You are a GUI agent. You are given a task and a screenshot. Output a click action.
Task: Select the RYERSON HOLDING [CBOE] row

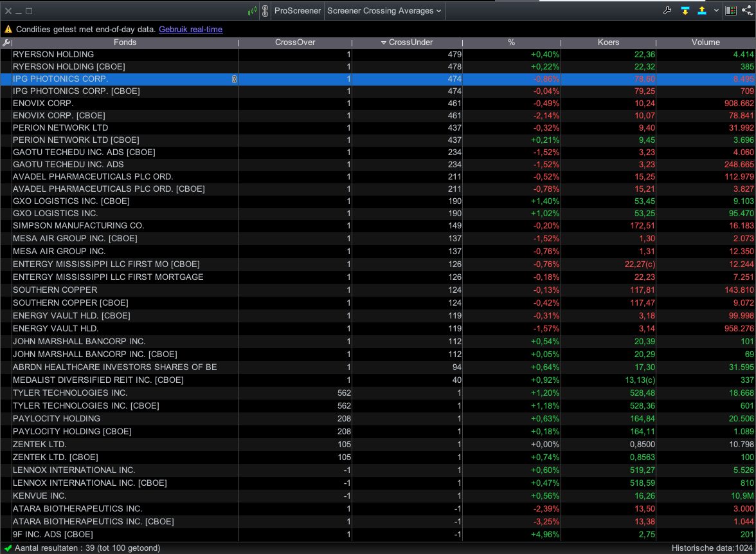click(378, 67)
